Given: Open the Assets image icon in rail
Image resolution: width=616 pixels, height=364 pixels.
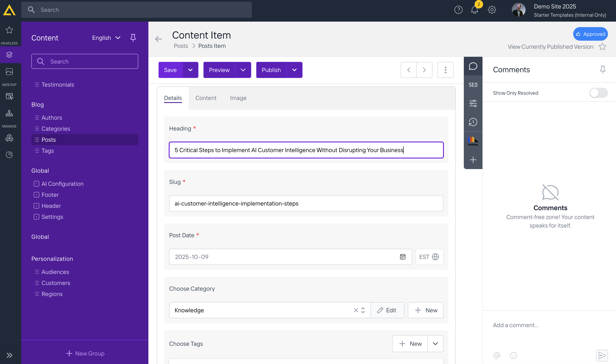Looking at the screenshot, I should click(9, 72).
